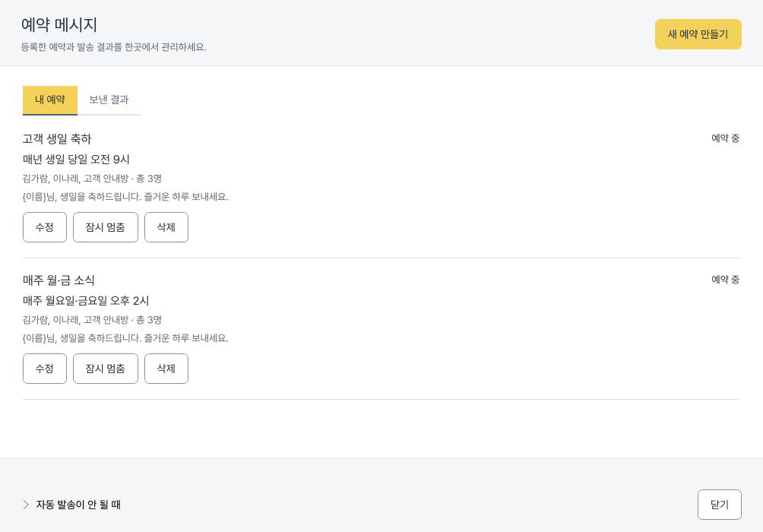Image resolution: width=763 pixels, height=532 pixels.
Task: Pause 고객 생일 축하 via 잠시 멈춤
Action: pyautogui.click(x=106, y=227)
